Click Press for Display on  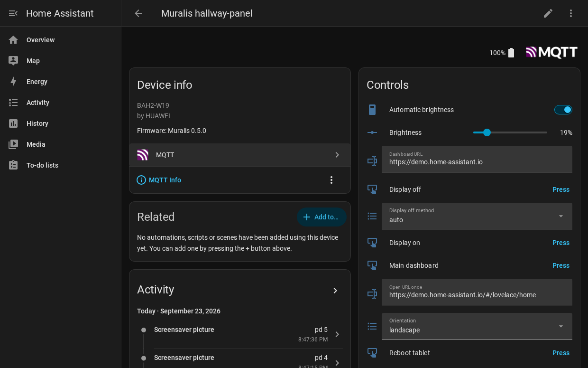pos(561,243)
